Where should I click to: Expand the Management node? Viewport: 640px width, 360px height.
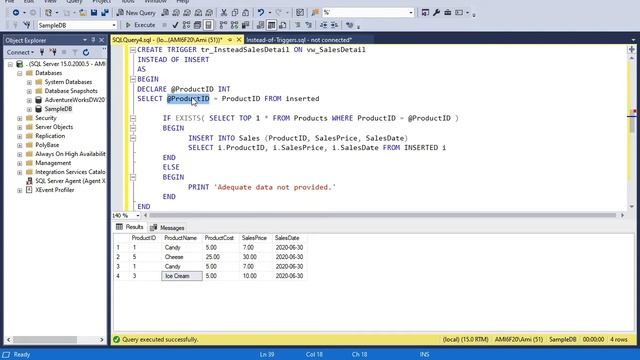[x=20, y=163]
